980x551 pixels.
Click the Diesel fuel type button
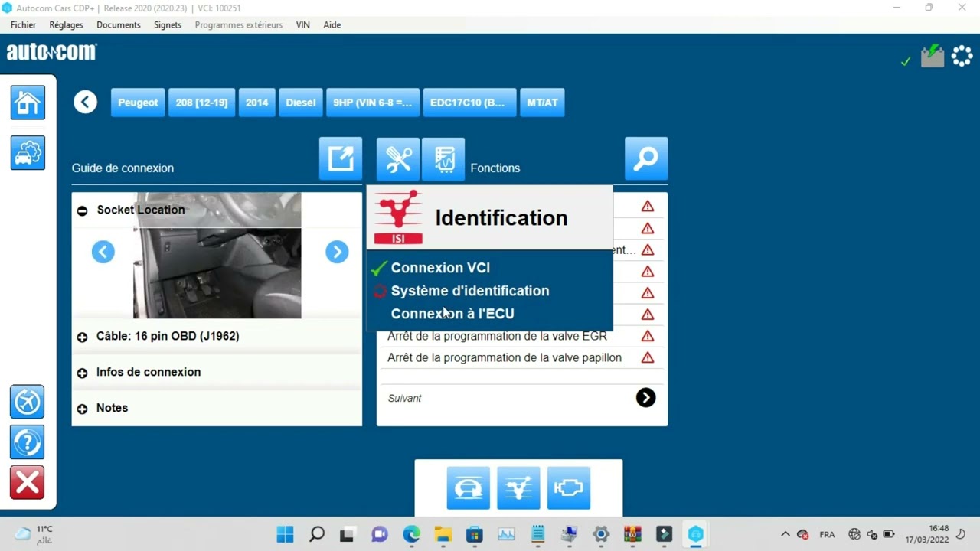tap(301, 103)
